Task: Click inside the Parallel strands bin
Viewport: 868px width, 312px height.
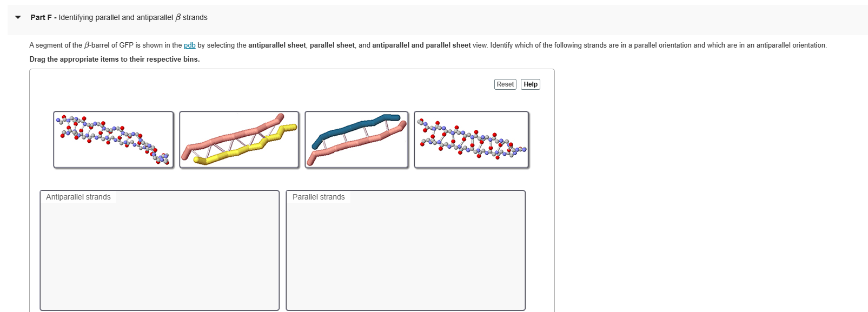Action: tap(406, 254)
